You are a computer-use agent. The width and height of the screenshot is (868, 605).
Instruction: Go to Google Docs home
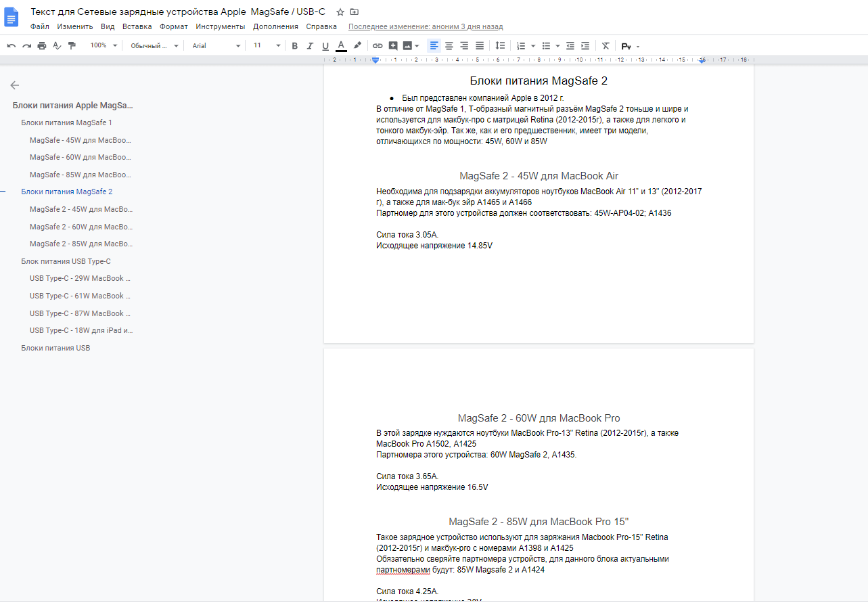point(12,18)
